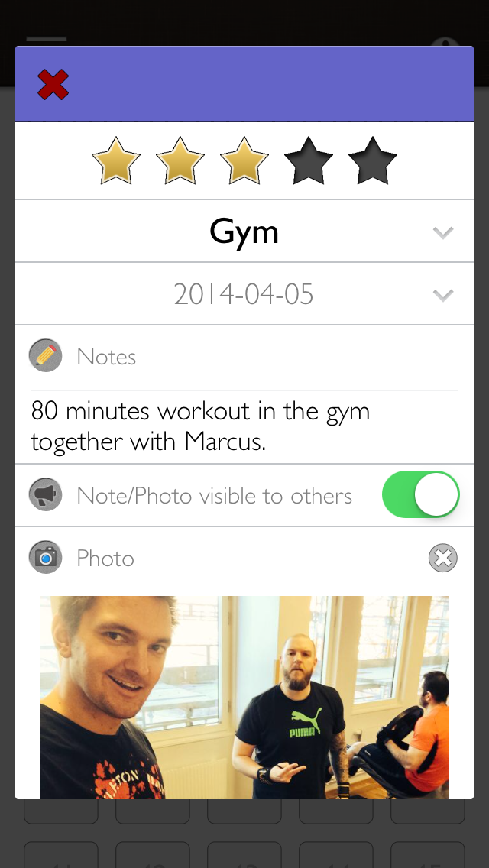Viewport: 489px width, 868px height.
Task: Set rating to two stars
Action: (180, 160)
